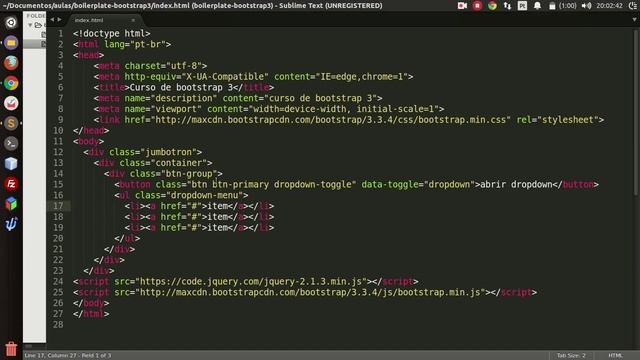The width and height of the screenshot is (640, 360).
Task: Open the VirtualBox cube icon in dock
Action: 11,164
